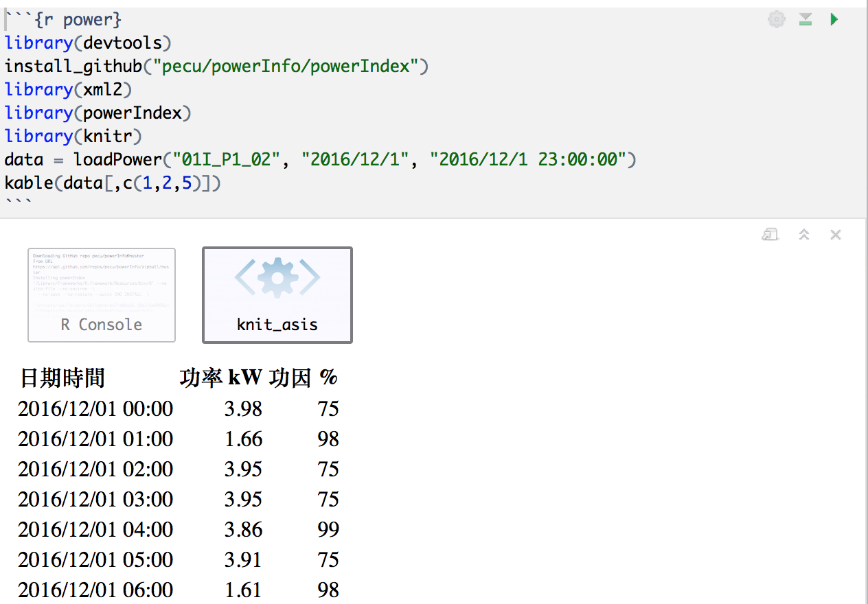The image size is (868, 604).
Task: Click the library(powerIndex) code line
Action: [x=98, y=113]
